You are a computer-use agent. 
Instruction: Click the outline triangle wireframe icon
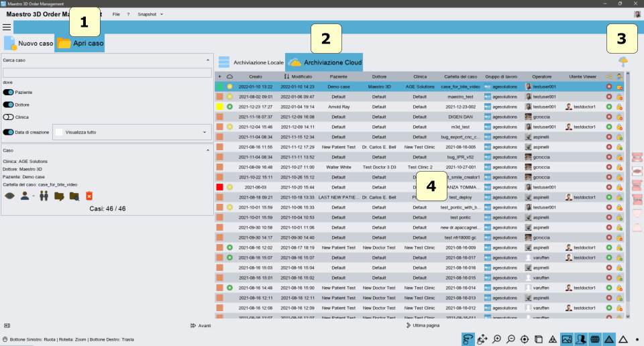pos(623,339)
